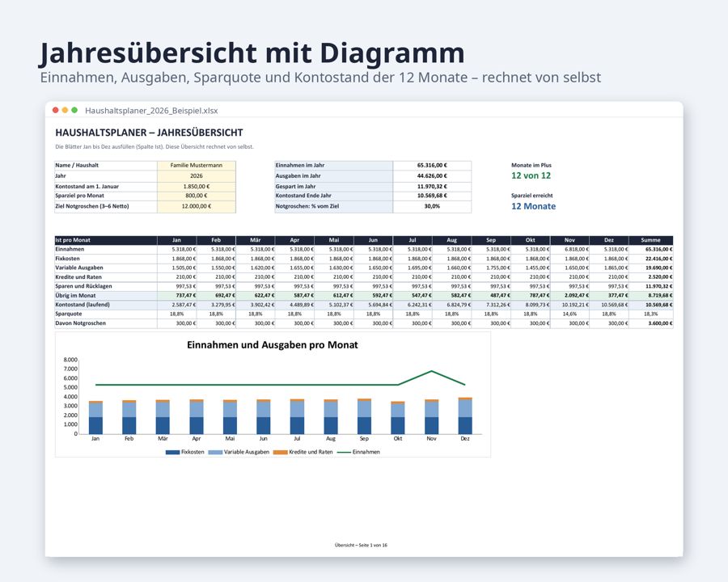Click the February Kontostand cell 3.279,95 €
Viewport: 728px width, 582px height.
(216, 305)
